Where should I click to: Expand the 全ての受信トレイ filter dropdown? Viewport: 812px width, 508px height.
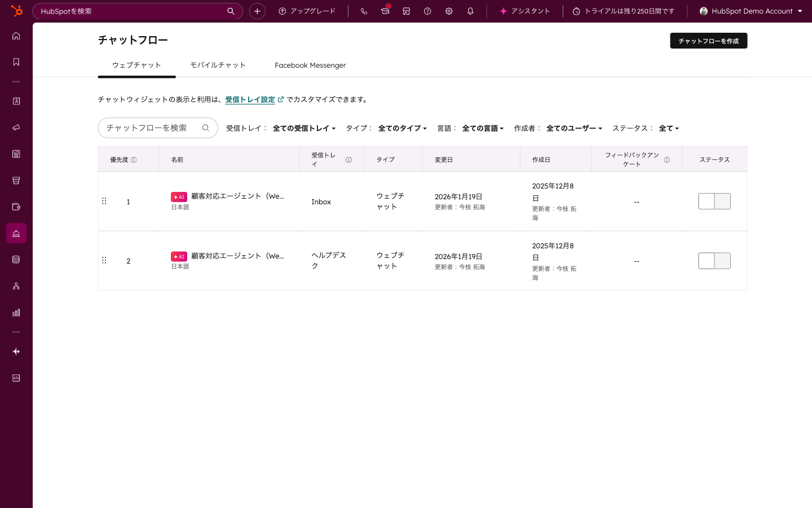pos(304,129)
